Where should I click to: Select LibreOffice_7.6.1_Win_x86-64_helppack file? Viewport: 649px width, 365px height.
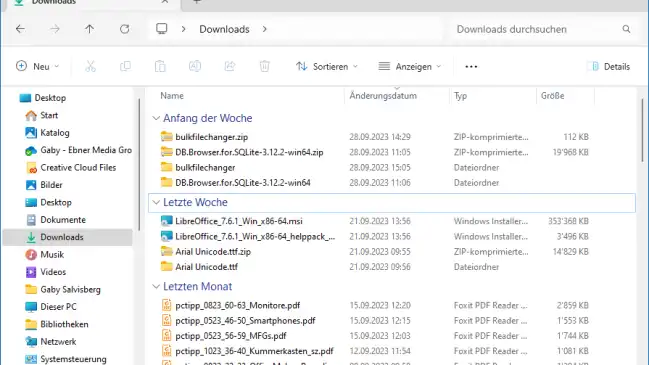[x=255, y=236]
